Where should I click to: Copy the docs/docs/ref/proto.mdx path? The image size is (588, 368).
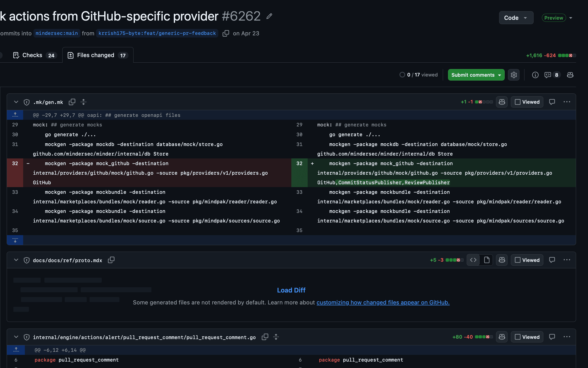point(111,260)
